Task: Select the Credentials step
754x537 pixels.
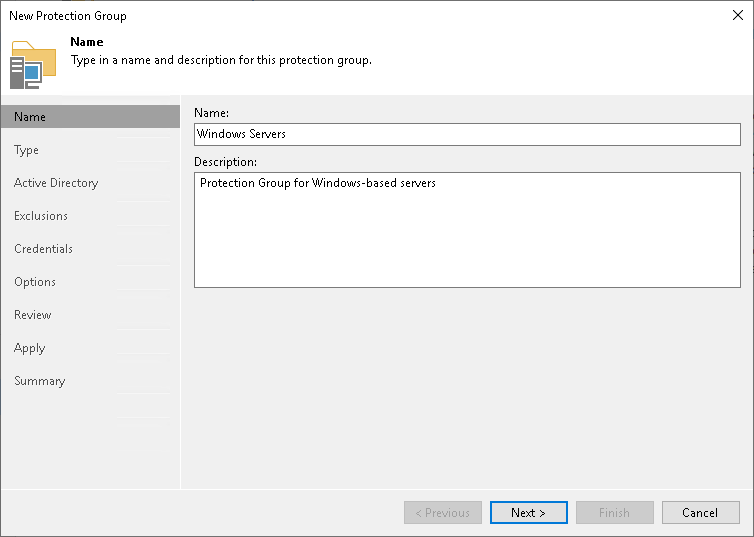Action: tap(43, 249)
